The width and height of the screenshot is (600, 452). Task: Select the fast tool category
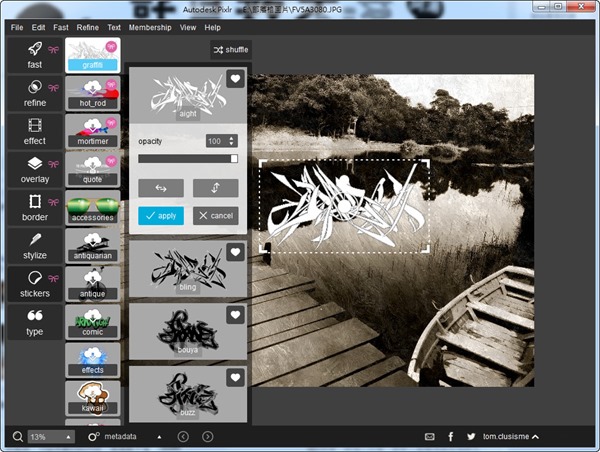point(34,56)
